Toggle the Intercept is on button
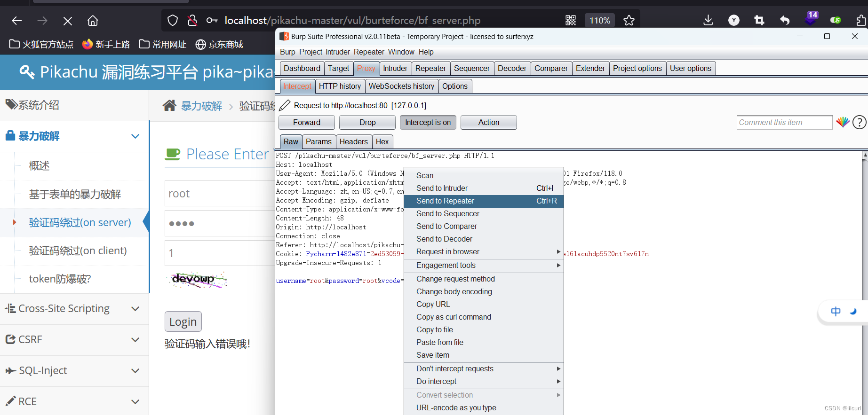Image resolution: width=868 pixels, height=415 pixels. [428, 122]
